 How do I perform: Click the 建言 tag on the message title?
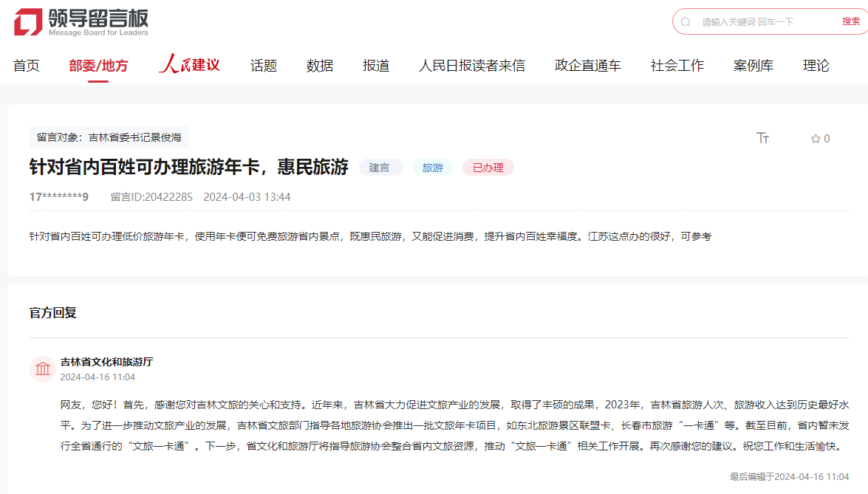[380, 168]
